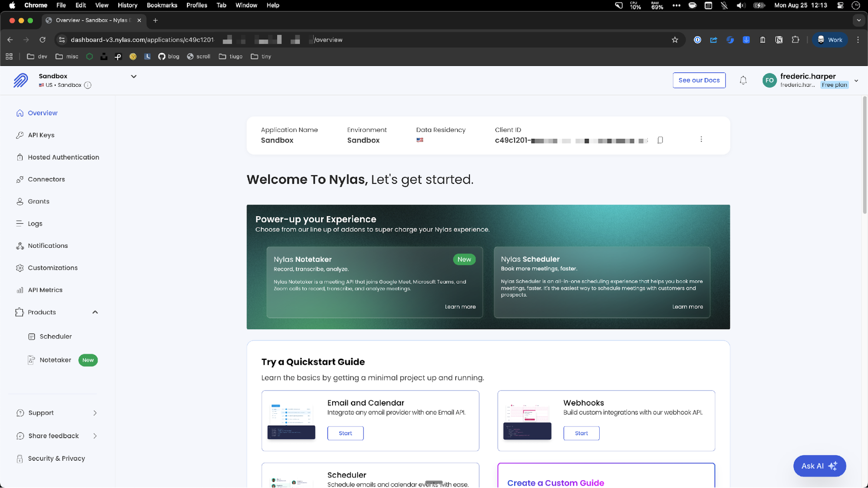Click Create a Custom Guide

(x=555, y=483)
